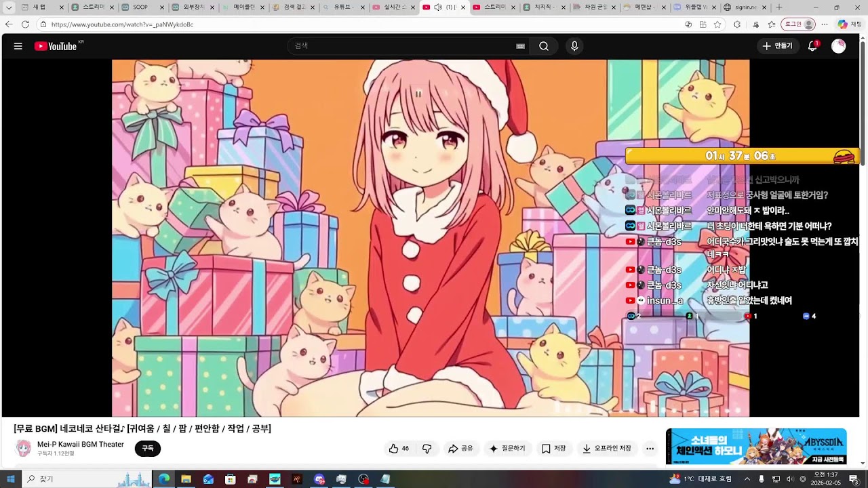Mute the playing YouTube tab
The width and height of the screenshot is (868, 488).
click(437, 7)
